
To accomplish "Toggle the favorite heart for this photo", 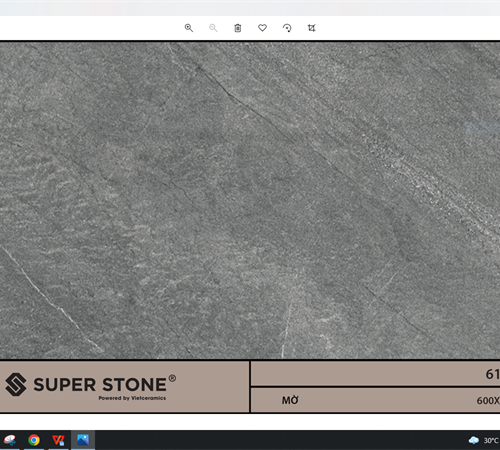I will (263, 28).
